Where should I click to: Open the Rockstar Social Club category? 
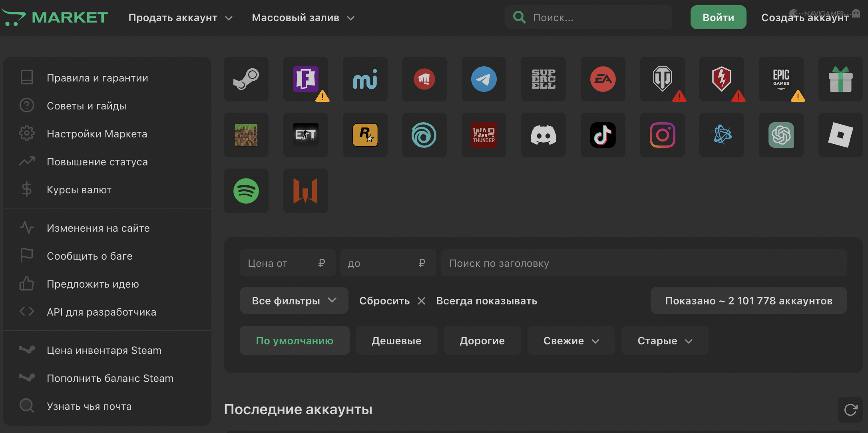point(365,135)
